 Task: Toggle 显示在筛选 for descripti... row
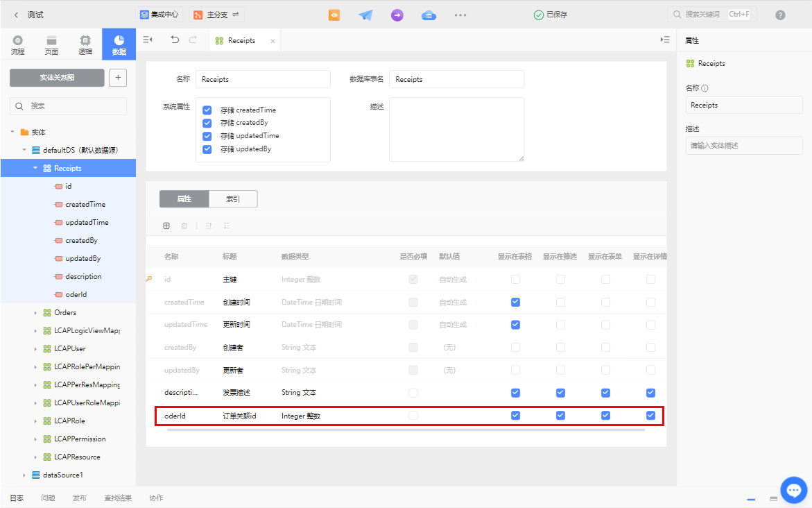tap(560, 393)
